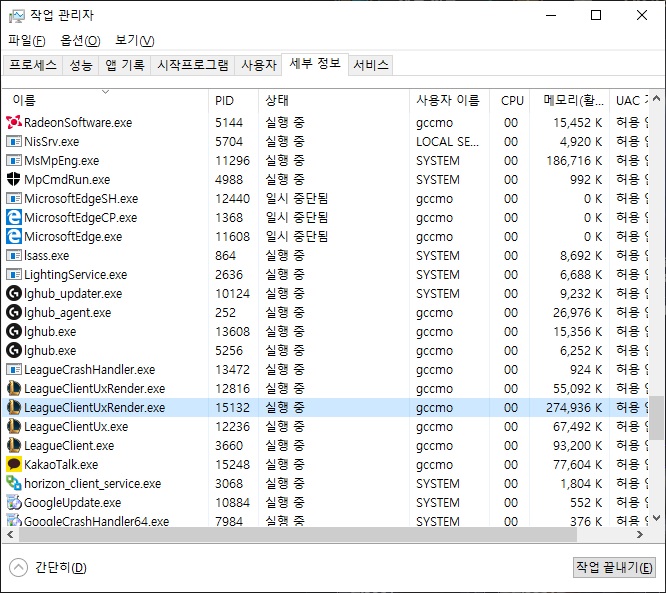The image size is (666, 593).
Task: Open the 옵션(O) menu
Action: click(80, 41)
